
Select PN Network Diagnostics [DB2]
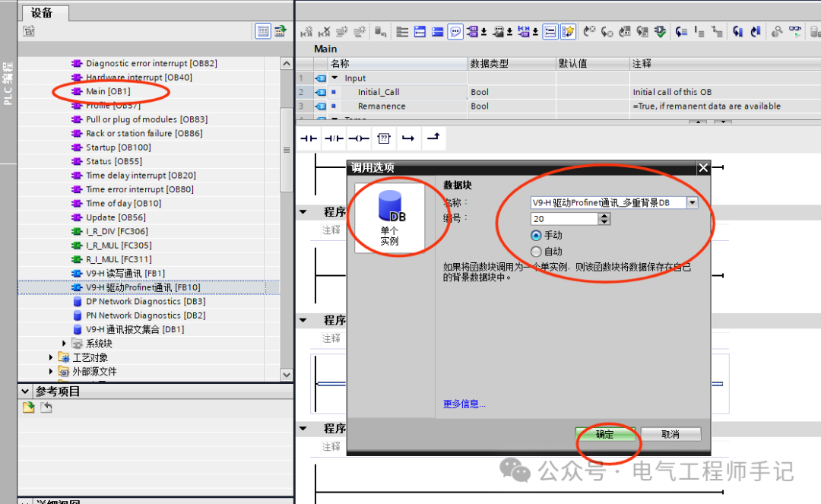coord(145,315)
